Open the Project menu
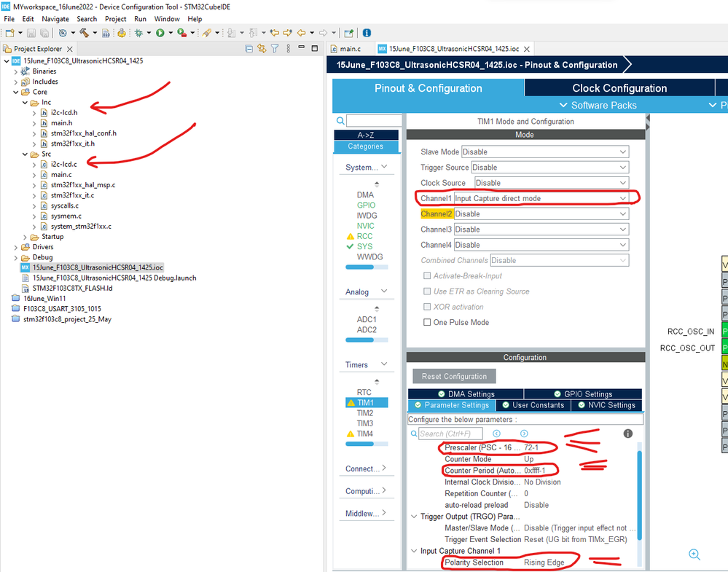The width and height of the screenshot is (728, 572). click(116, 19)
